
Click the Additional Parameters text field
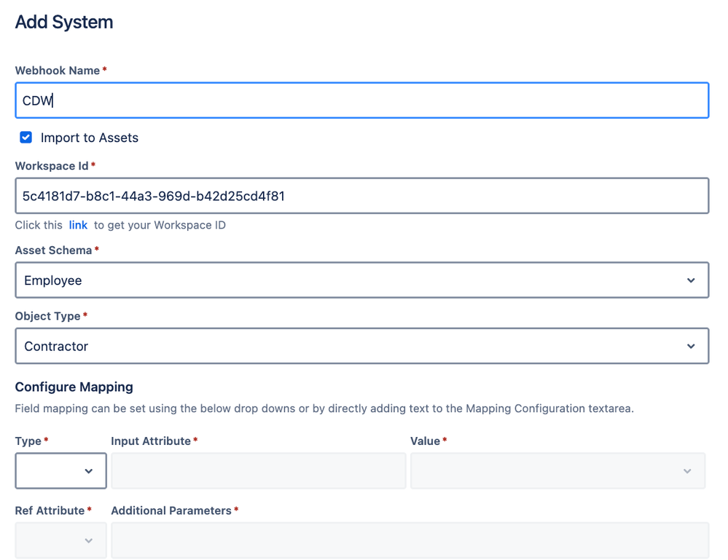pyautogui.click(x=410, y=541)
